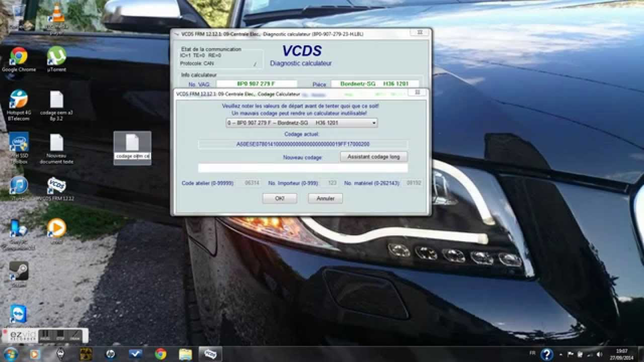Stop the ezvid recording
Screen dimensions: 644x362
coord(60,335)
